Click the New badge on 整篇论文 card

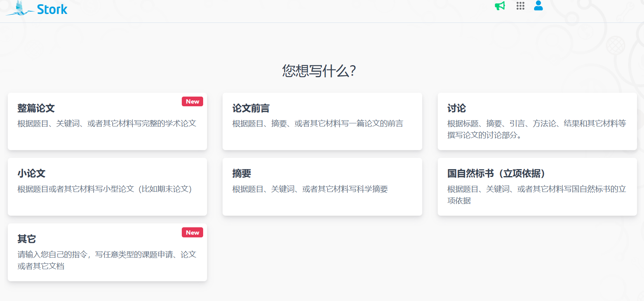pos(192,102)
